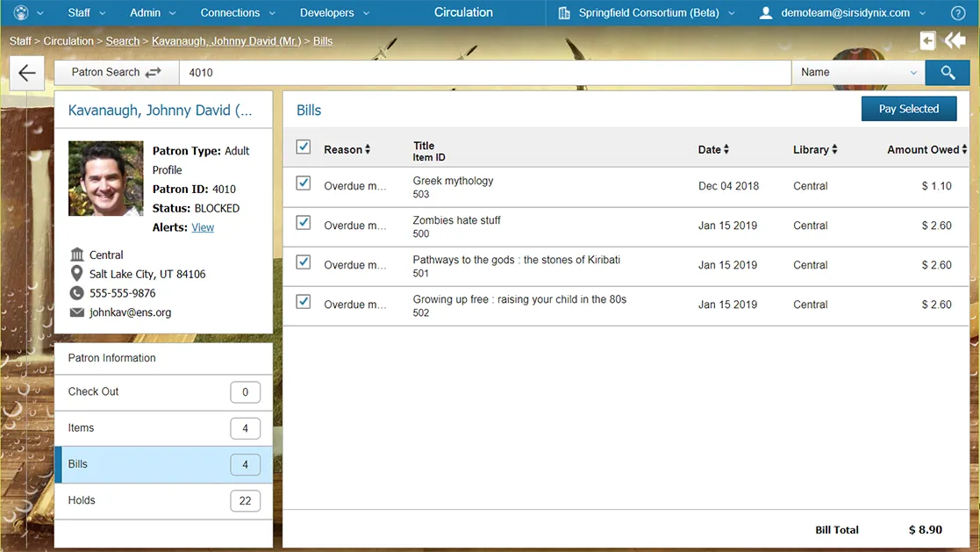
Task: Sort bills by Reason
Action: 347,149
